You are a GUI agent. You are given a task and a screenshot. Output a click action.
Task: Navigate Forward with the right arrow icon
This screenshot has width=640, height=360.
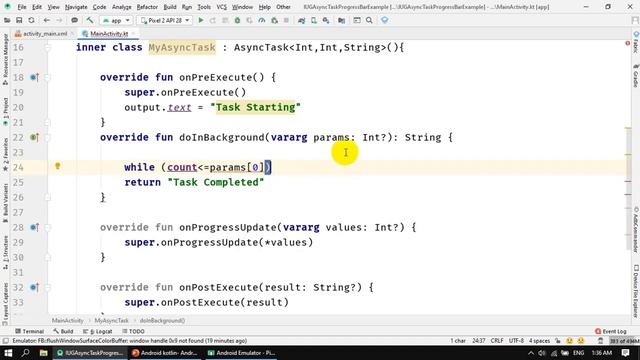point(59,20)
